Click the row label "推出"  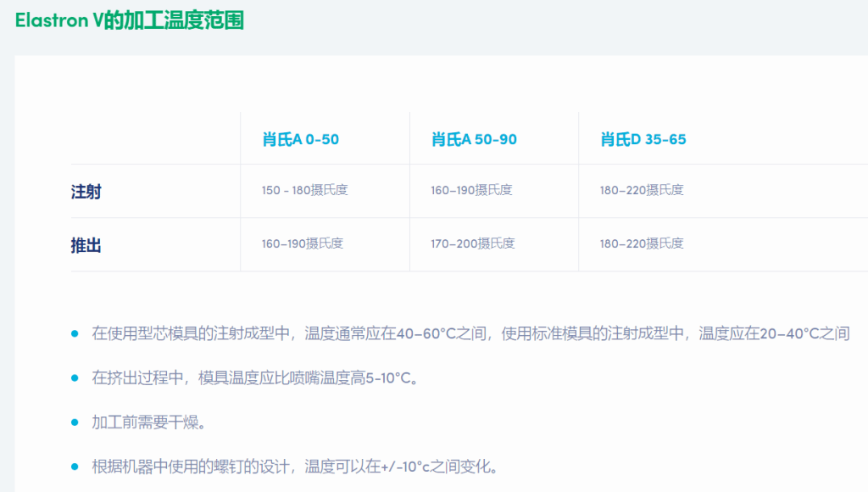86,245
